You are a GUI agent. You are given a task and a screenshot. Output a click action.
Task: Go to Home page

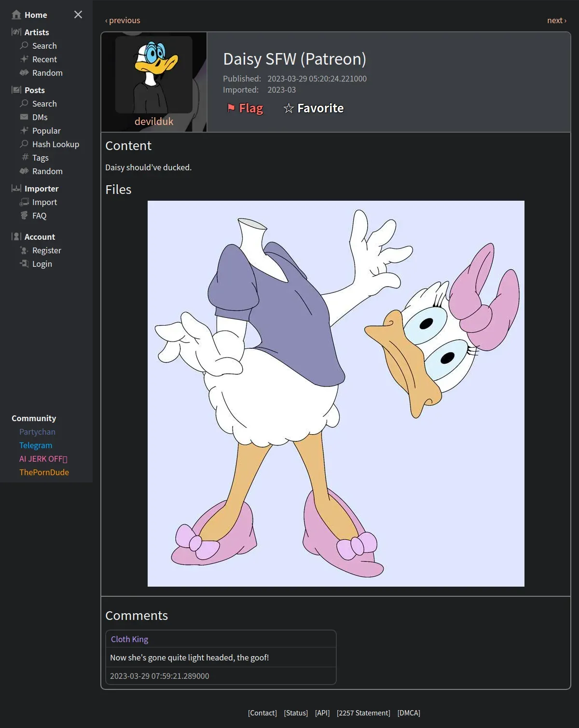tap(36, 15)
